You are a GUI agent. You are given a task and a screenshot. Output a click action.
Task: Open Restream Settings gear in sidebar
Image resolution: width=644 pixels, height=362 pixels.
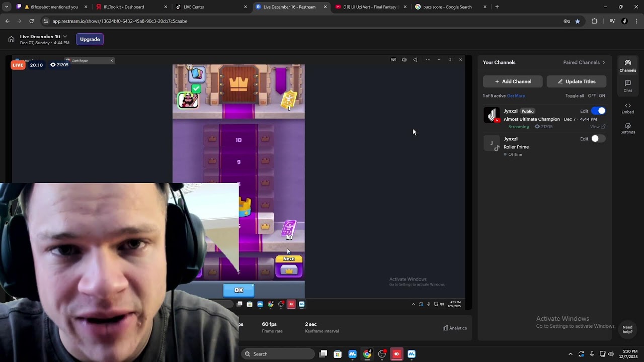(627, 129)
